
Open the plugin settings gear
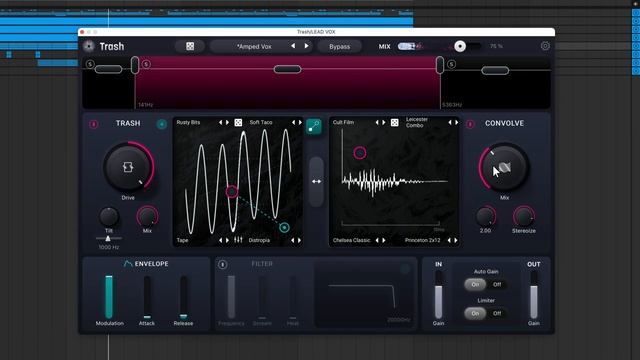pyautogui.click(x=545, y=46)
